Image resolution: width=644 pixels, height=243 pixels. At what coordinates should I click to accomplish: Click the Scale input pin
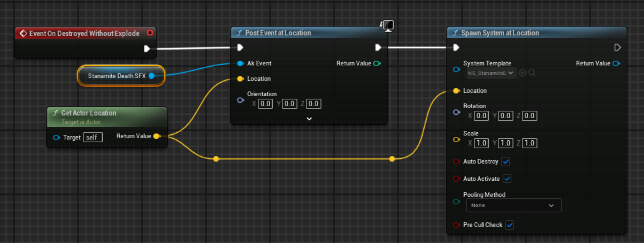pyautogui.click(x=456, y=140)
